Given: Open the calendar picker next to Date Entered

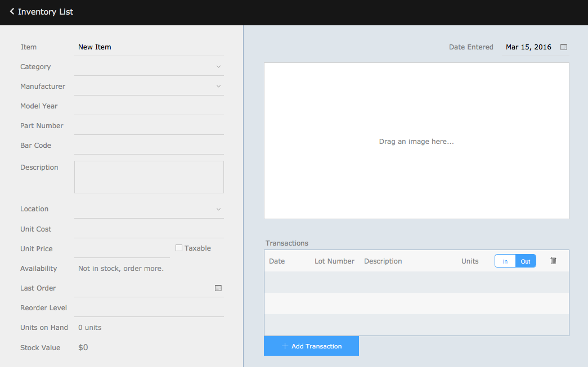Looking at the screenshot, I should (x=563, y=47).
